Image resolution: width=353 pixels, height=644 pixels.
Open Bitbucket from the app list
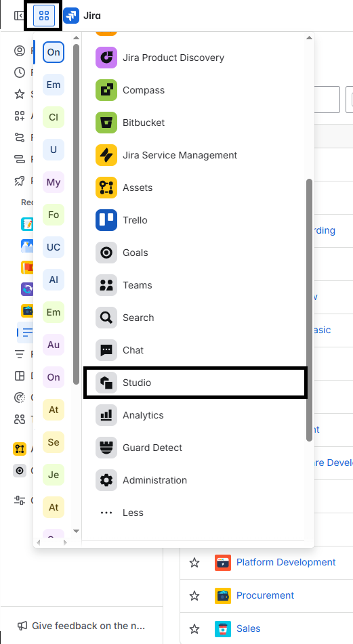point(194,123)
